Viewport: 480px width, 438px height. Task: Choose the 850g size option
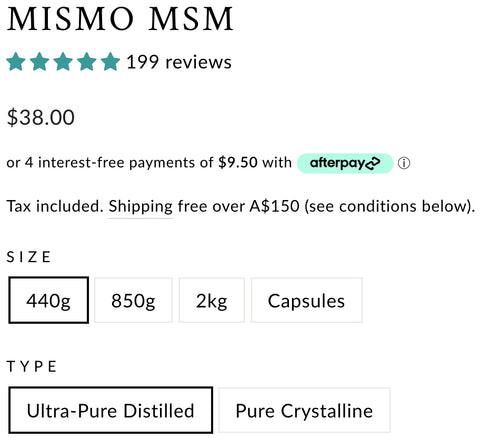click(133, 300)
